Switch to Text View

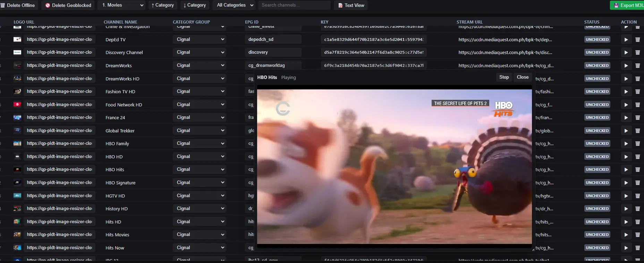[x=351, y=5]
